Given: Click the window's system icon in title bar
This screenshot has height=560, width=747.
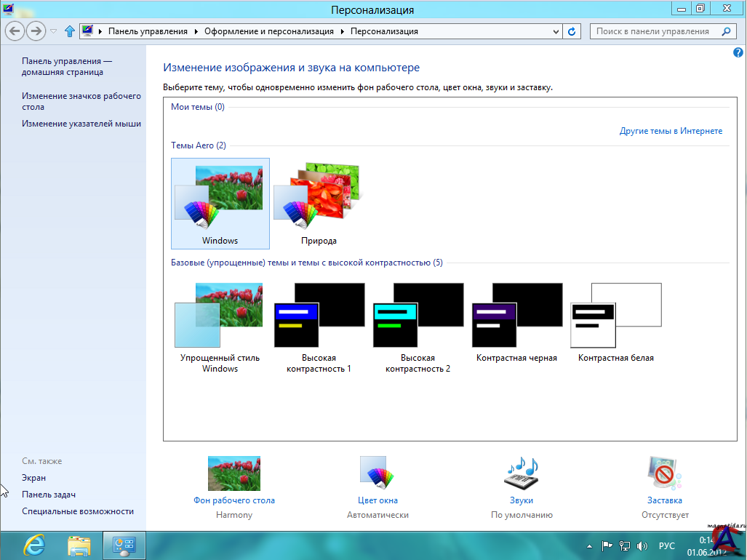Looking at the screenshot, I should (8, 9).
